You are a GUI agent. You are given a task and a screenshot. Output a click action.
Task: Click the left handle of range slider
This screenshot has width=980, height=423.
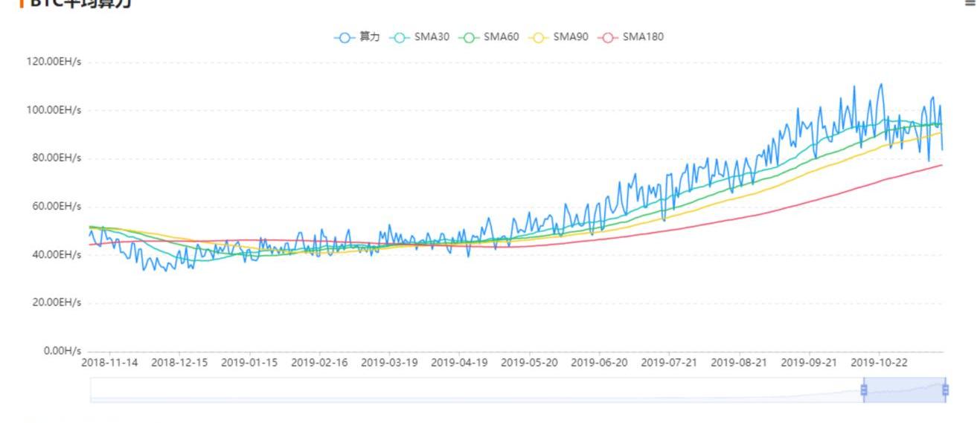click(x=864, y=390)
